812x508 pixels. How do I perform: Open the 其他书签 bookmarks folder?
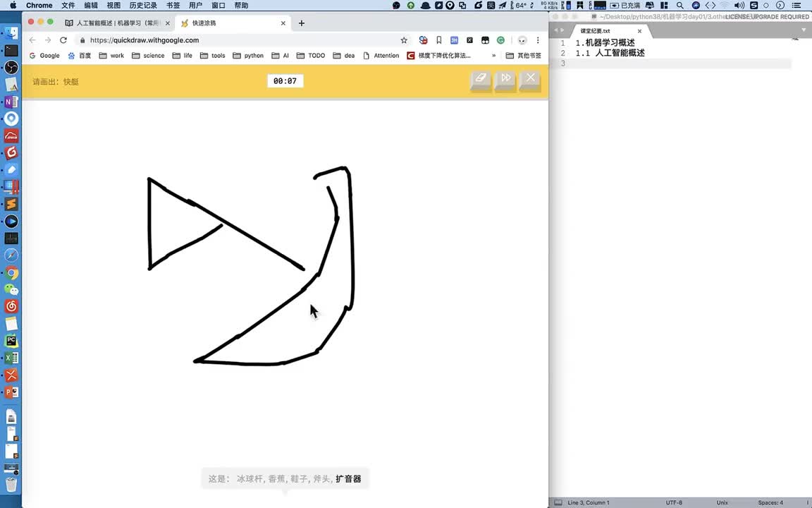[x=524, y=56]
